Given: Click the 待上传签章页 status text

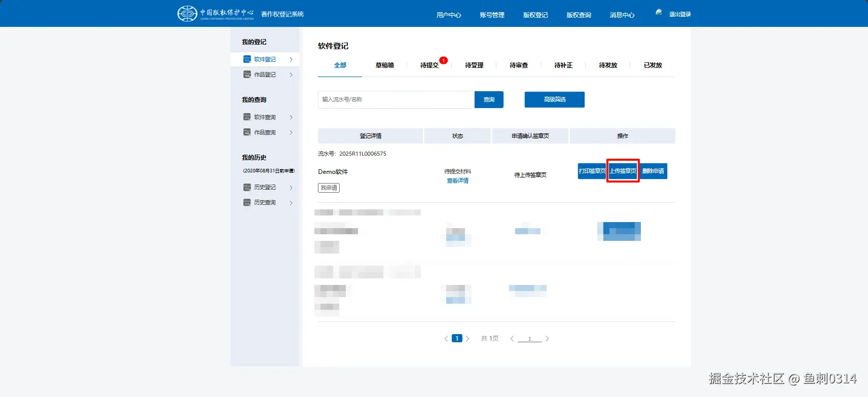Looking at the screenshot, I should click(x=530, y=175).
